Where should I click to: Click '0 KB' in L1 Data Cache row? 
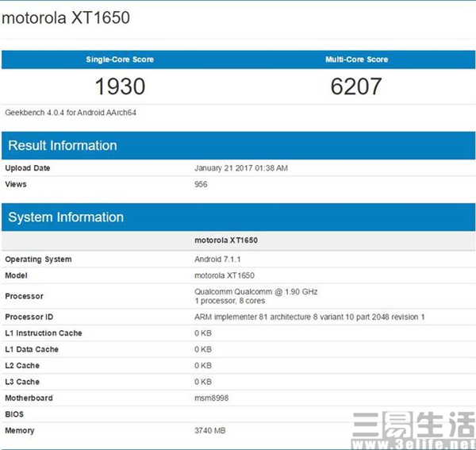(x=203, y=349)
